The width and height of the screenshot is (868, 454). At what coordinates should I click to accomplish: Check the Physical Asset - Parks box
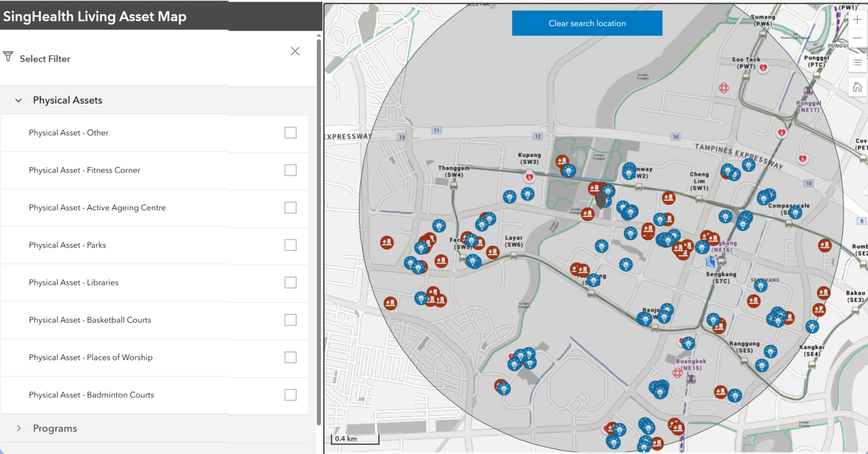tap(290, 245)
